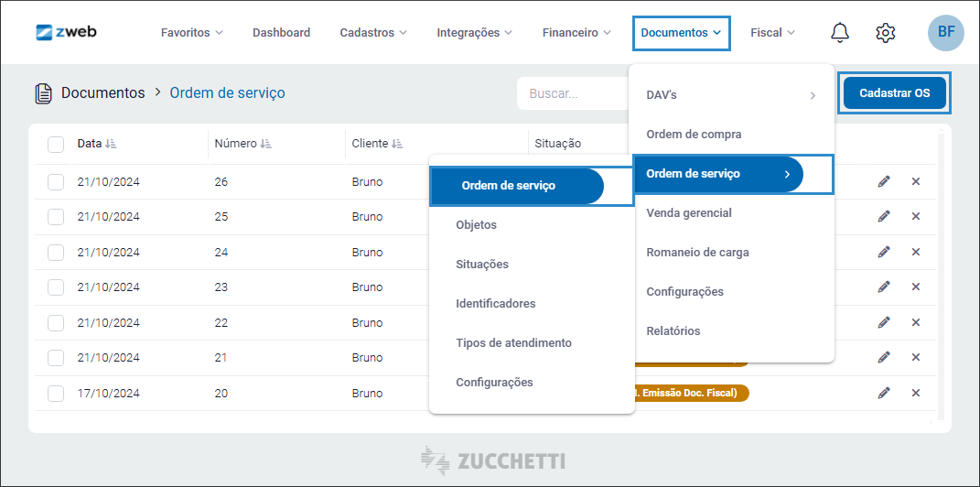Choose Objetos from the submenu
The image size is (980, 487).
tap(476, 225)
